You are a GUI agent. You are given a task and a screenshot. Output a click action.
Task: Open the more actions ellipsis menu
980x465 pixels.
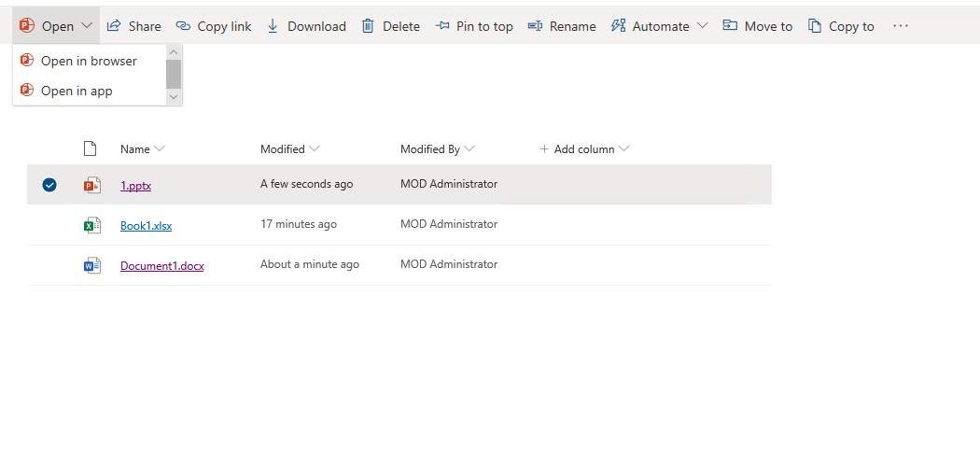(900, 25)
